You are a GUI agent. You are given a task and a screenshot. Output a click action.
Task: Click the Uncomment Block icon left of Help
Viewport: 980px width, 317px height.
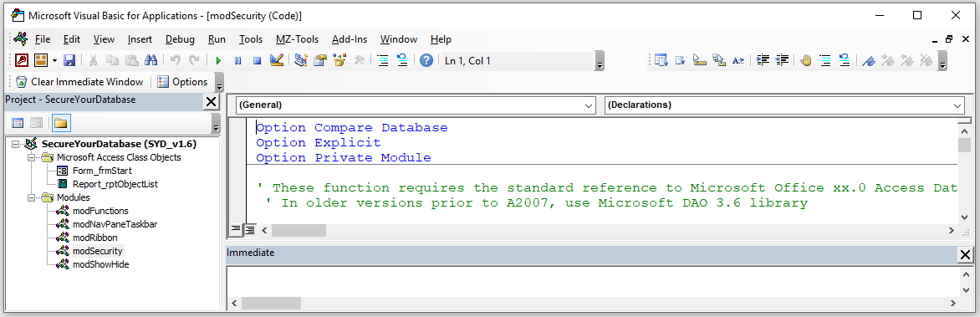pos(402,61)
